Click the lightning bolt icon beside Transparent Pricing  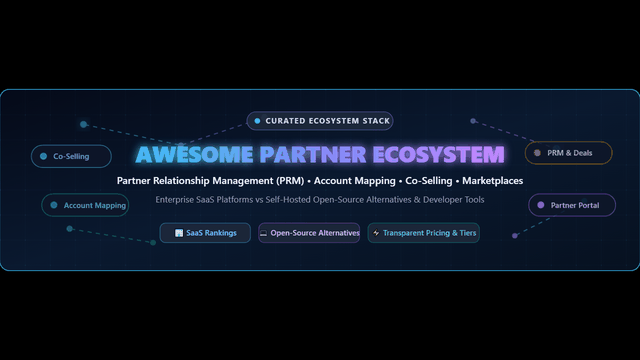click(376, 233)
